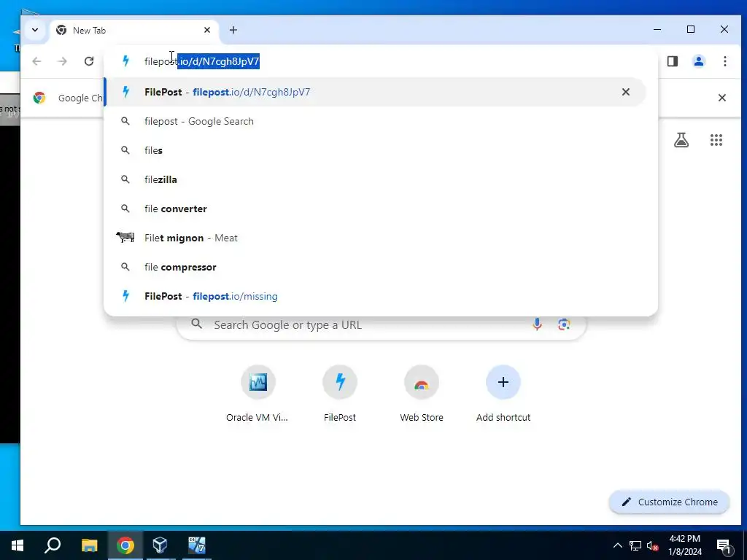The width and height of the screenshot is (747, 560).
Task: Open Chrome three-dot menu
Action: pyautogui.click(x=724, y=61)
